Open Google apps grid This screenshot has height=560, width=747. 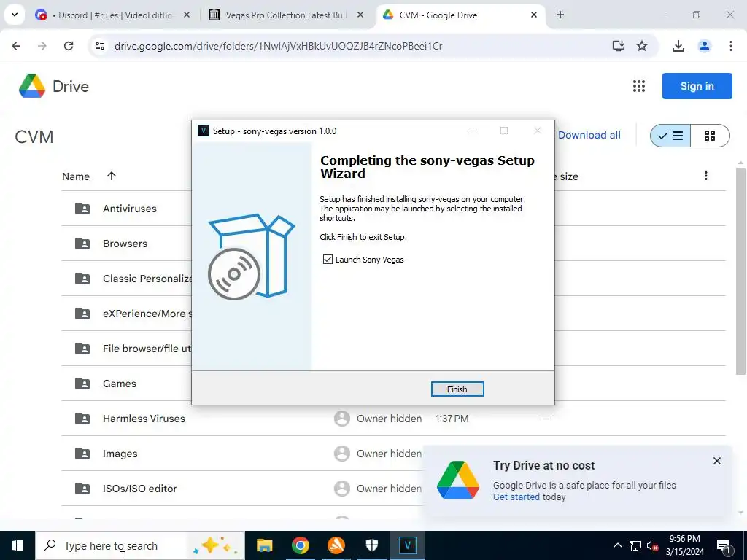pyautogui.click(x=639, y=86)
